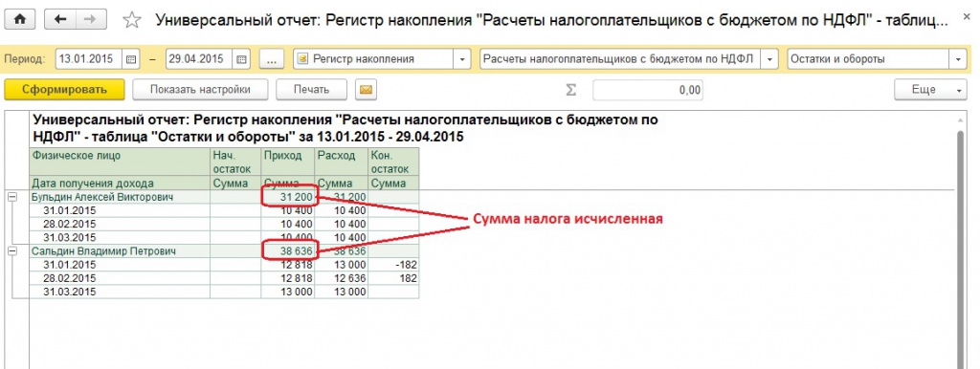Click the sum sigma icon
This screenshot has width=980, height=369.
click(570, 90)
